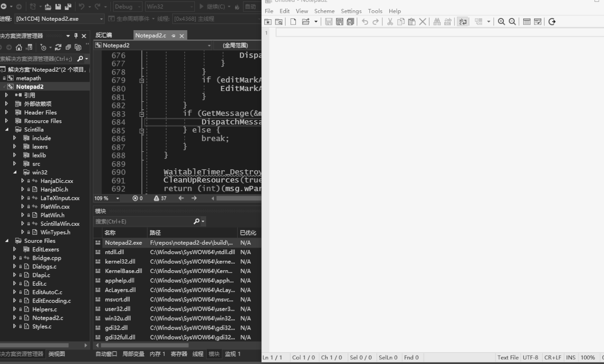The image size is (604, 364).
Task: Expand the Source Files node in Solution Explorer
Action: point(7,240)
